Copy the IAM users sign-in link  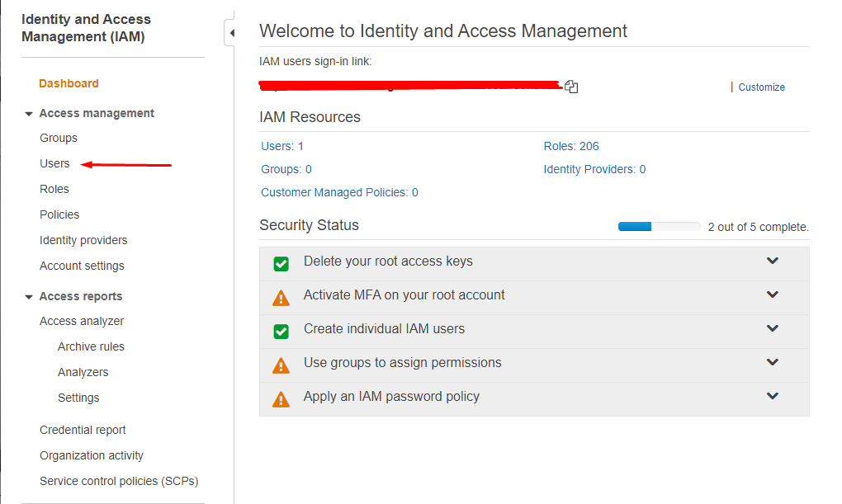[570, 86]
